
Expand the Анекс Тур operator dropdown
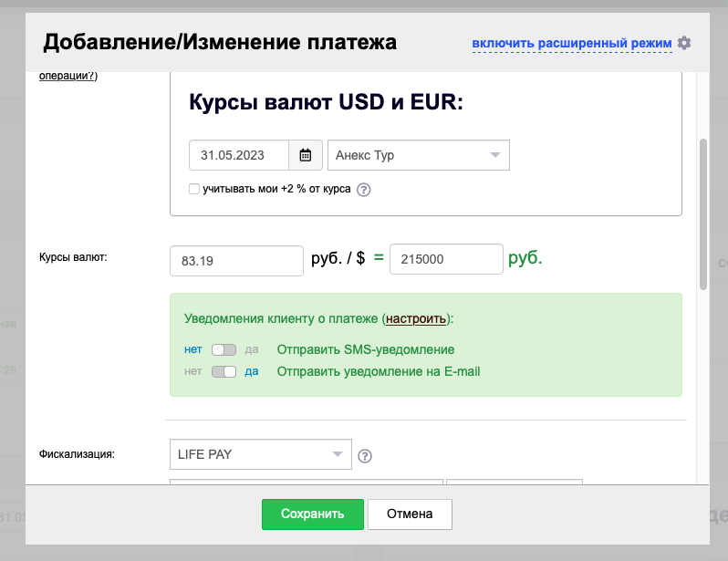point(419,155)
